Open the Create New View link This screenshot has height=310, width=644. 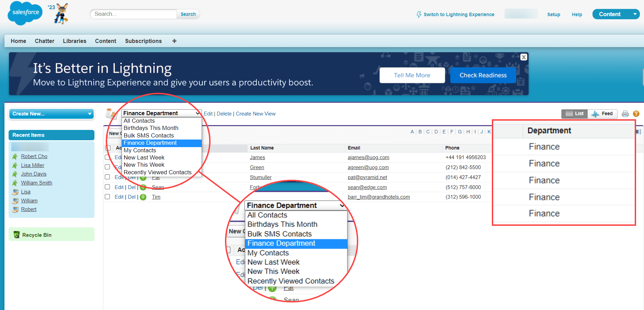point(256,113)
